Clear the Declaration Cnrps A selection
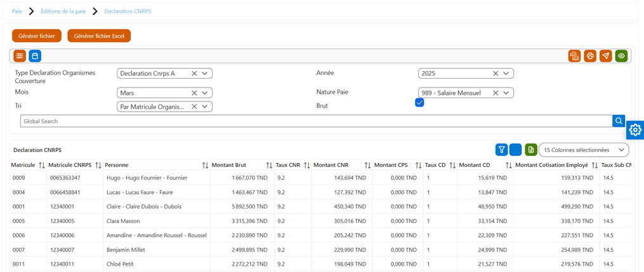The width and height of the screenshot is (644, 272). click(x=194, y=73)
